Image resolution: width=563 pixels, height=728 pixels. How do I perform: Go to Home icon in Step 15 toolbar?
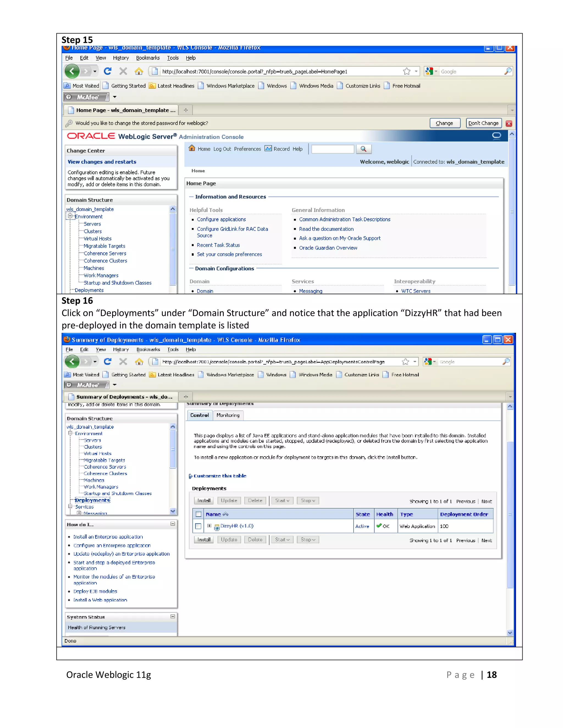[139, 71]
